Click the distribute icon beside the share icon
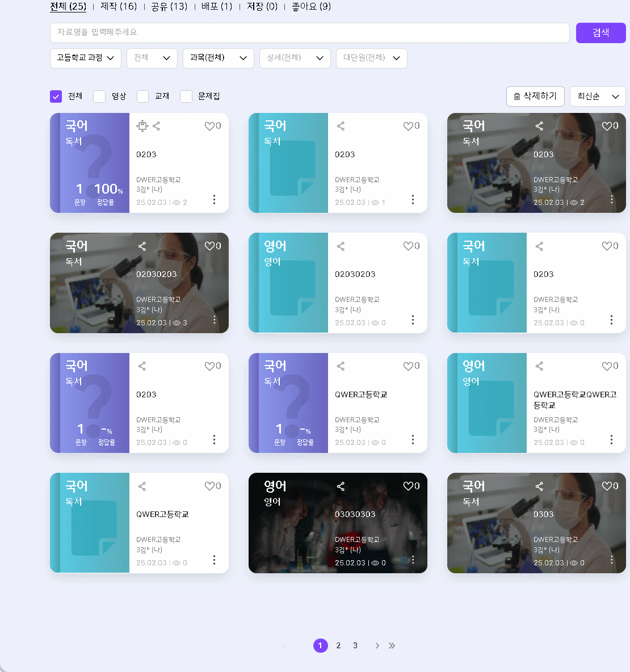This screenshot has width=630, height=672. (142, 126)
